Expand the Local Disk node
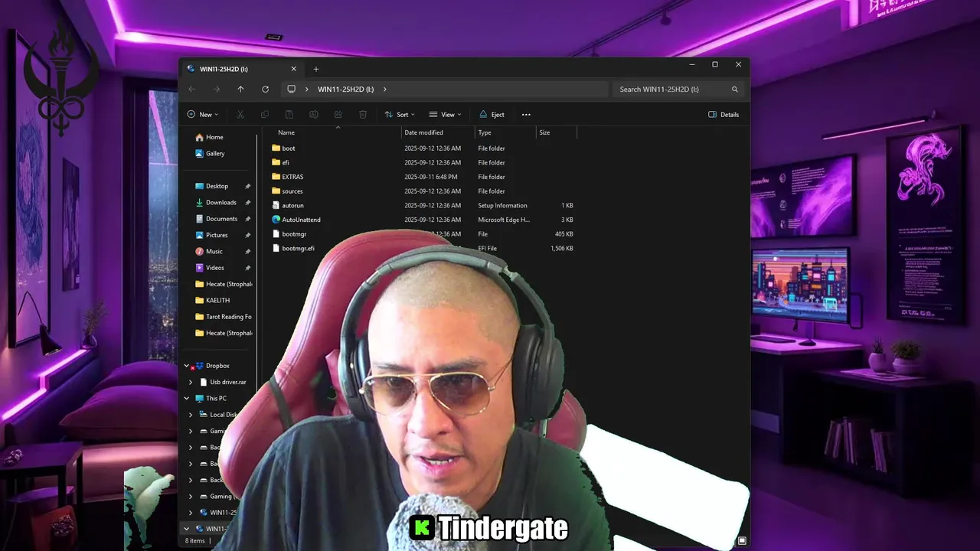Viewport: 980px width, 551px height. coord(191,415)
